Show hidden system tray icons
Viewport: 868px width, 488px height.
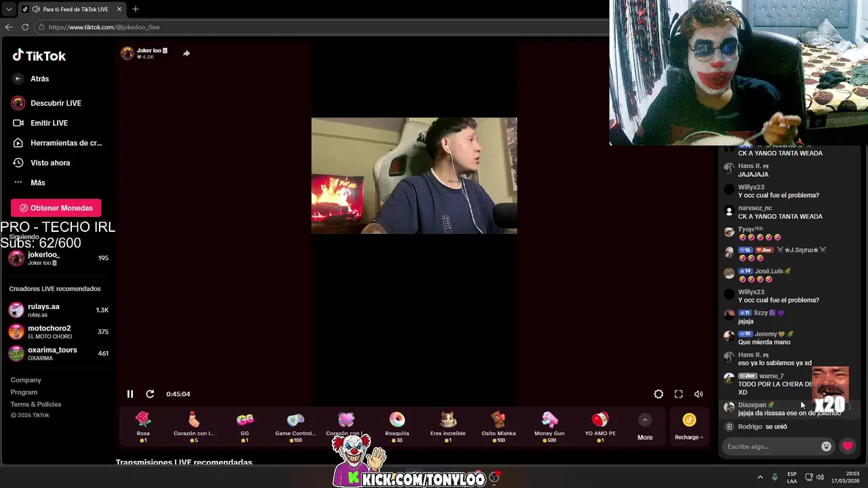[x=760, y=477]
